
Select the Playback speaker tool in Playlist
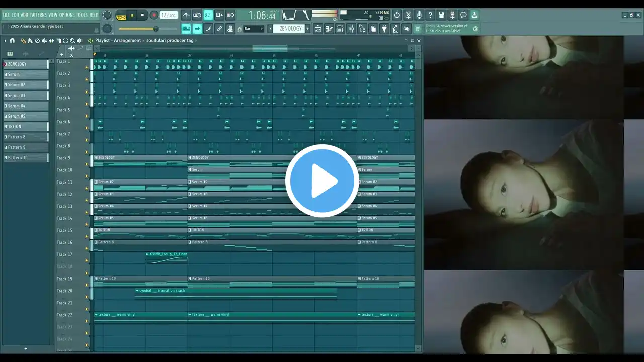pyautogui.click(x=79, y=41)
